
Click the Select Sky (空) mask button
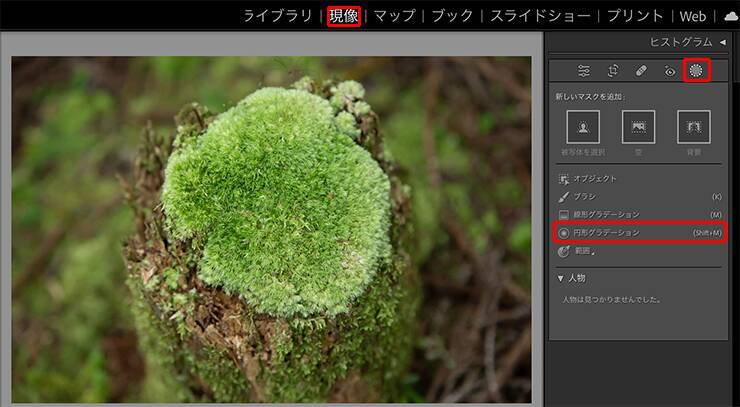coord(638,127)
